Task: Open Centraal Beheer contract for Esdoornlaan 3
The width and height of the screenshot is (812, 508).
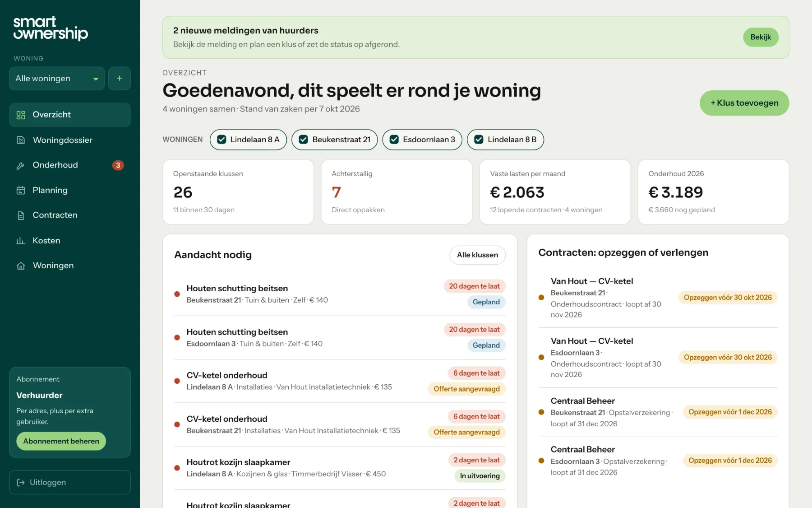Action: point(658,461)
